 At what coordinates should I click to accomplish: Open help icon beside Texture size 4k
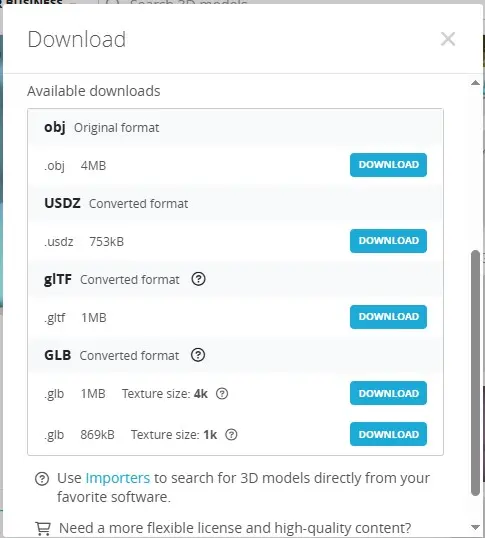[222, 394]
